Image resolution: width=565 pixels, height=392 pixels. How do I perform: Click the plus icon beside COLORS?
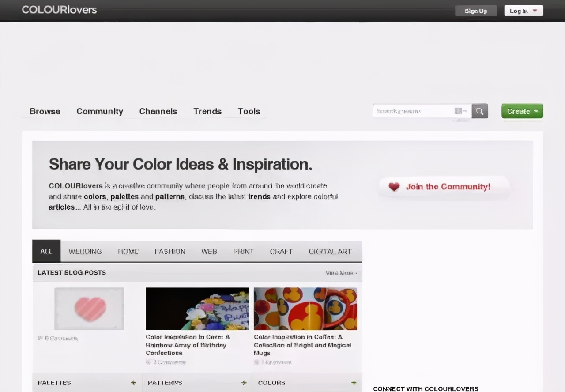[354, 383]
